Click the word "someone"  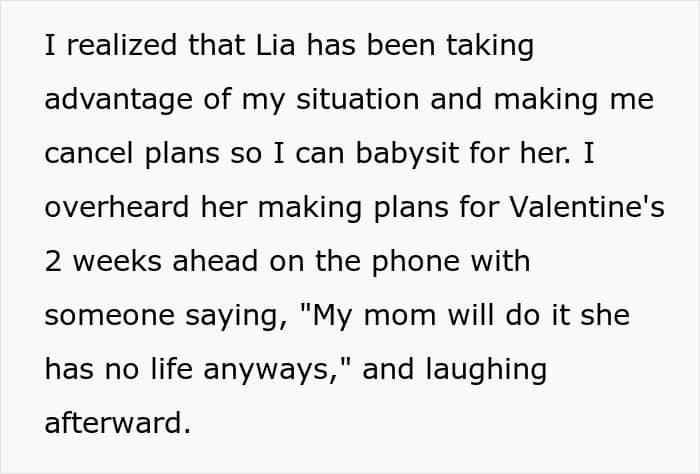pyautogui.click(x=110, y=315)
